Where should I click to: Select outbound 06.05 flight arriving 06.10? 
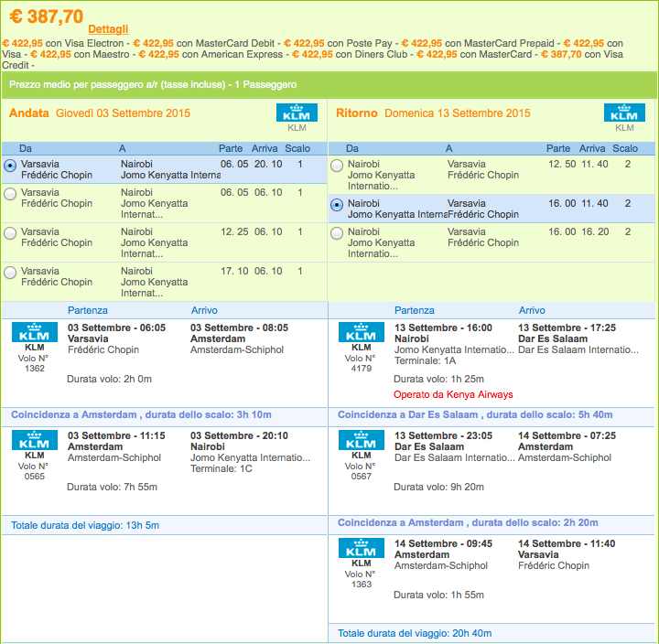pyautogui.click(x=10, y=194)
